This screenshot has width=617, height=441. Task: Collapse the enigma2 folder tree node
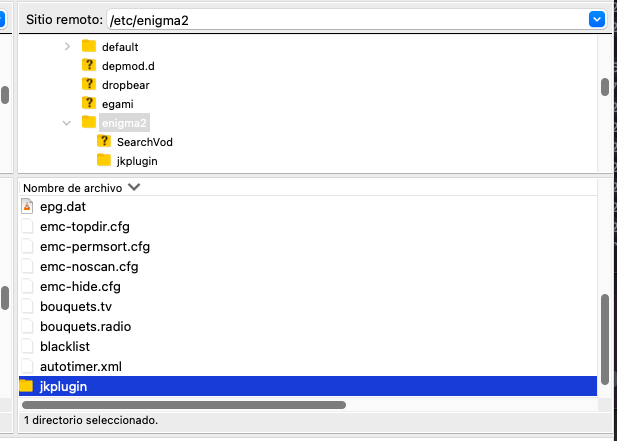tap(67, 123)
